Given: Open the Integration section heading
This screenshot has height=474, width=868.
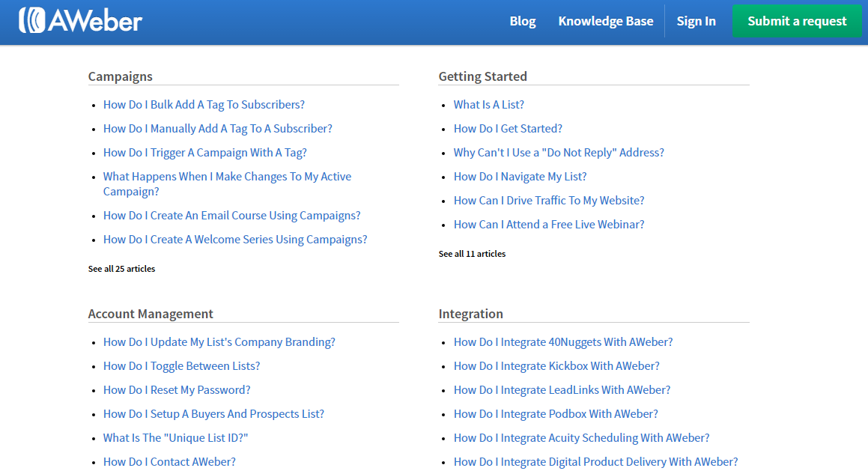Looking at the screenshot, I should coord(470,314).
